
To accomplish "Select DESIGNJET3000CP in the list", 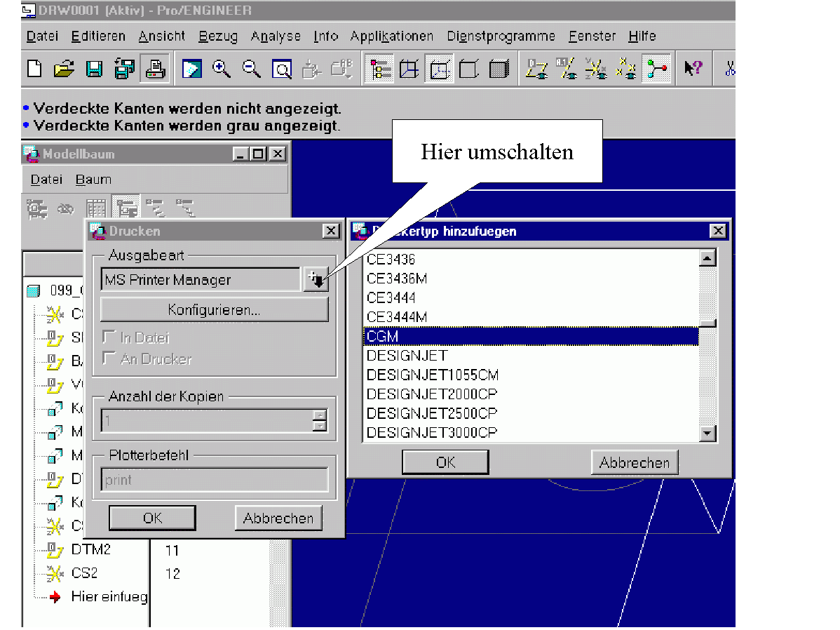I will (531, 432).
